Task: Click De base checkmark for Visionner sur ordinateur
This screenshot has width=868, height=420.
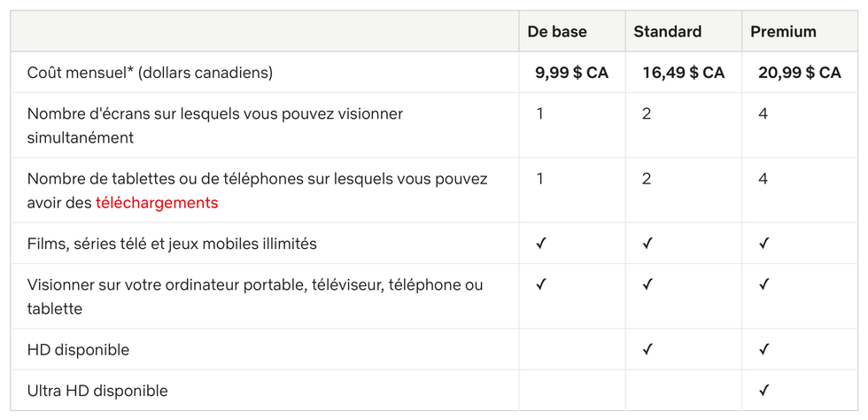Action: [x=541, y=284]
